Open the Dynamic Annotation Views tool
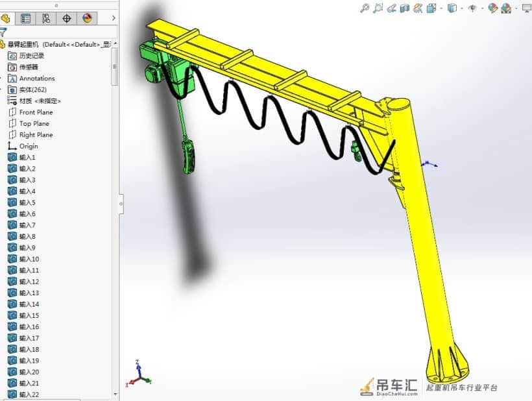Screen dimensions: 532x401 pos(418,8)
